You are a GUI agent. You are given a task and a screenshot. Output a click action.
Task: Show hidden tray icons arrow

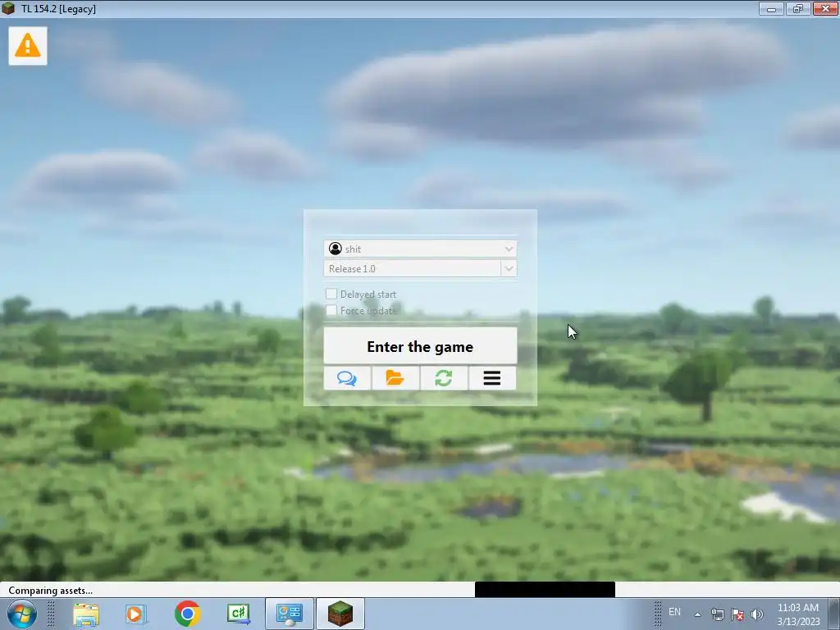coord(697,614)
